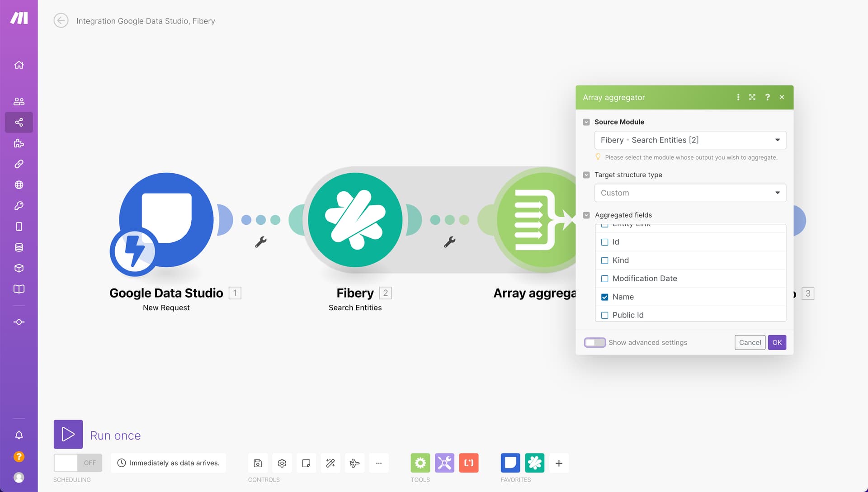Open the green Flow control tools icon

420,463
